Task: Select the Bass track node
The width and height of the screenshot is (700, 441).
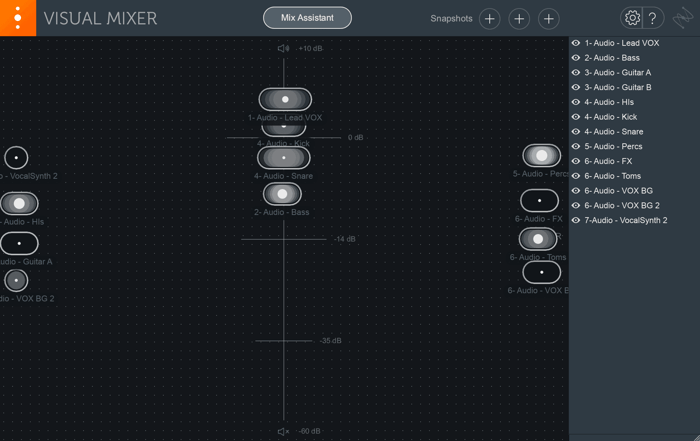Action: [x=282, y=194]
